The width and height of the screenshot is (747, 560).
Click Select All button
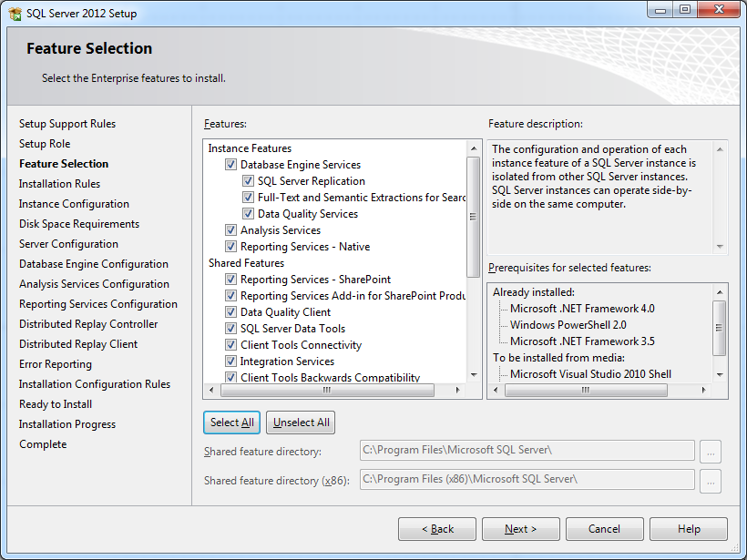(x=232, y=423)
